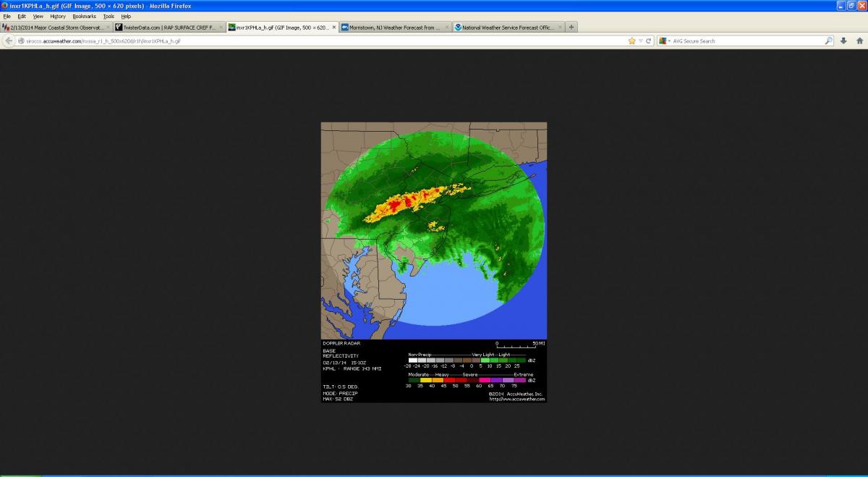
Task: Open the View menu
Action: (38, 16)
